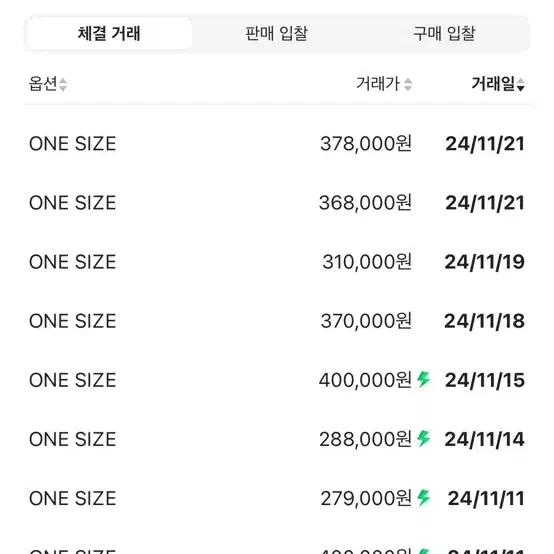This screenshot has height=554, width=554.
Task: Switch to the 체결 거래 tab
Action: 109,34
